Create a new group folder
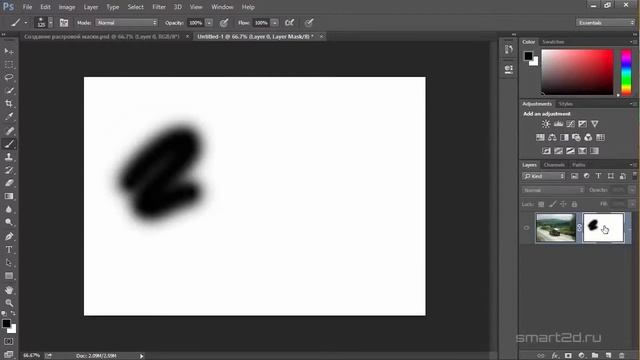640x360 pixels. click(595, 356)
